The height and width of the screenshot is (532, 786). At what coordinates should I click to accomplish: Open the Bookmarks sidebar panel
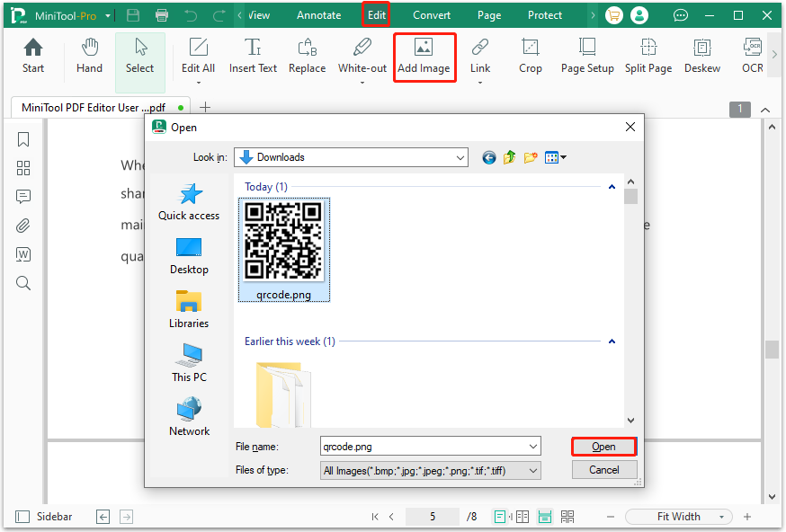pyautogui.click(x=23, y=139)
